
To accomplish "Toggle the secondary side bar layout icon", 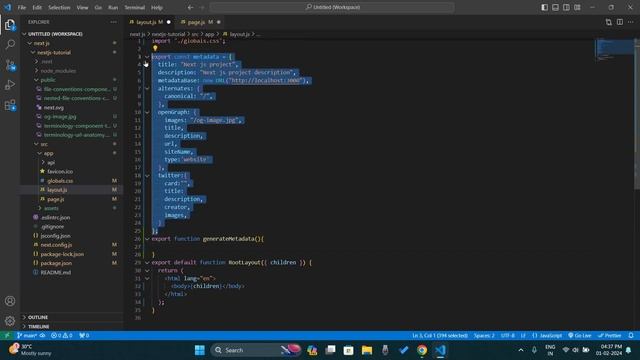I will [567, 7].
